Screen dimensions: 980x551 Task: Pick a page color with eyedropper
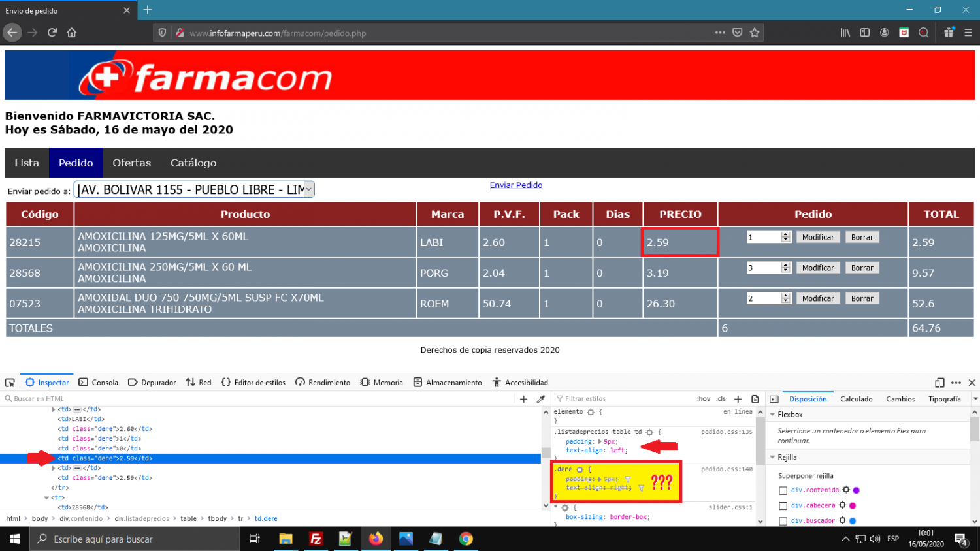click(x=540, y=399)
